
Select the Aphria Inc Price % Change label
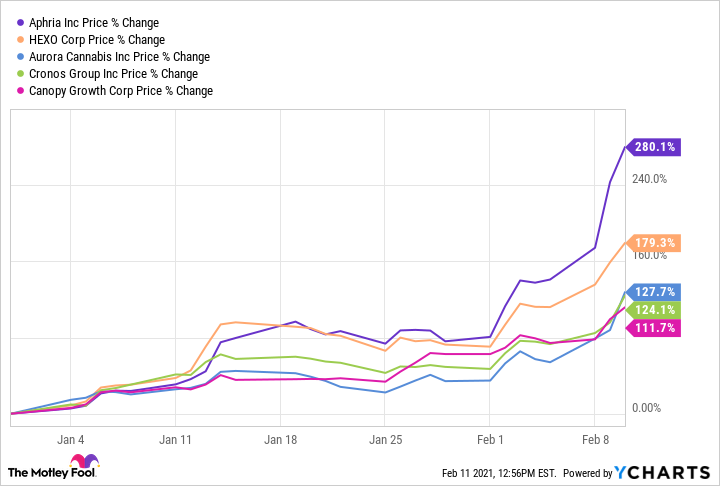pos(94,23)
